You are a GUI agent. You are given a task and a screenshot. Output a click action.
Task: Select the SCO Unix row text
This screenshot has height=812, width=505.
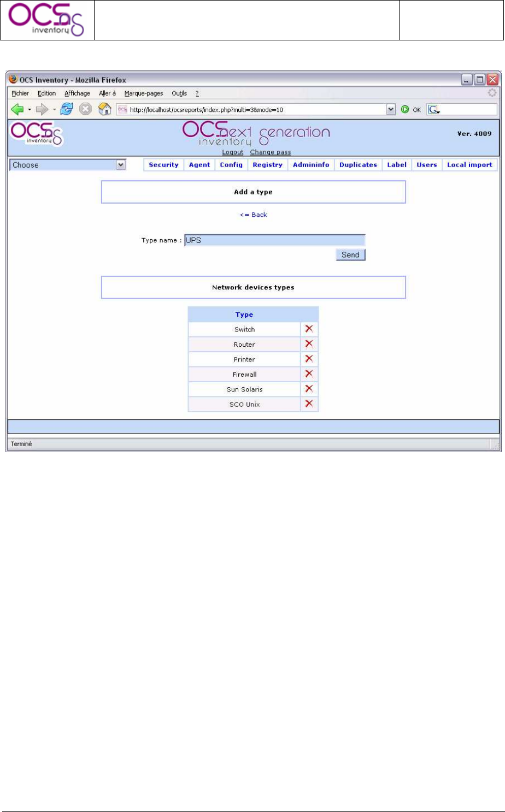pyautogui.click(x=244, y=405)
